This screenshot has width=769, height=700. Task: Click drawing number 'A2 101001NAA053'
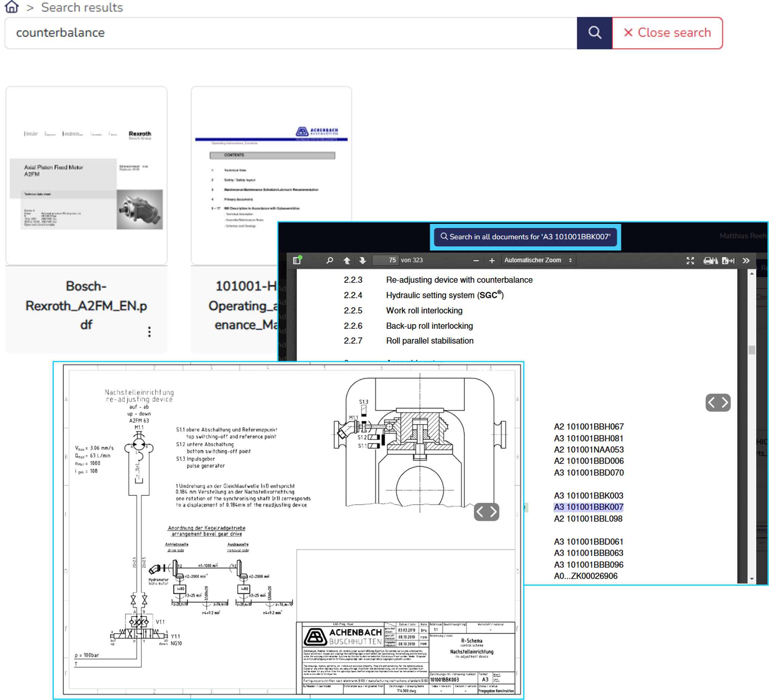click(589, 450)
